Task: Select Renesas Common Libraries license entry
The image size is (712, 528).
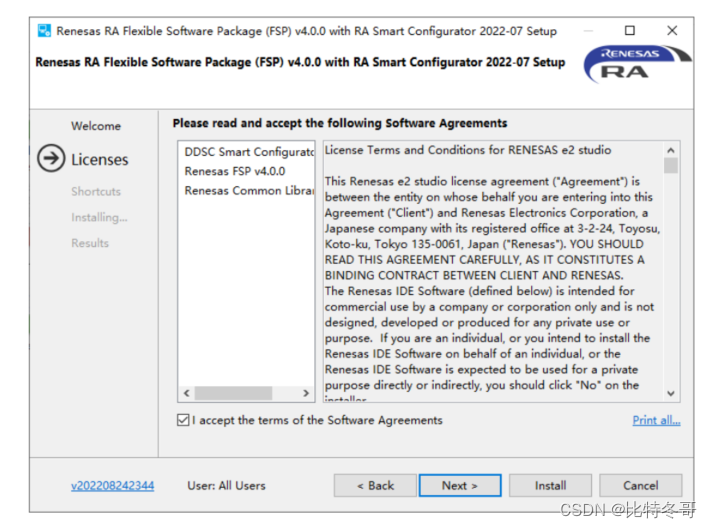Action: (x=249, y=191)
